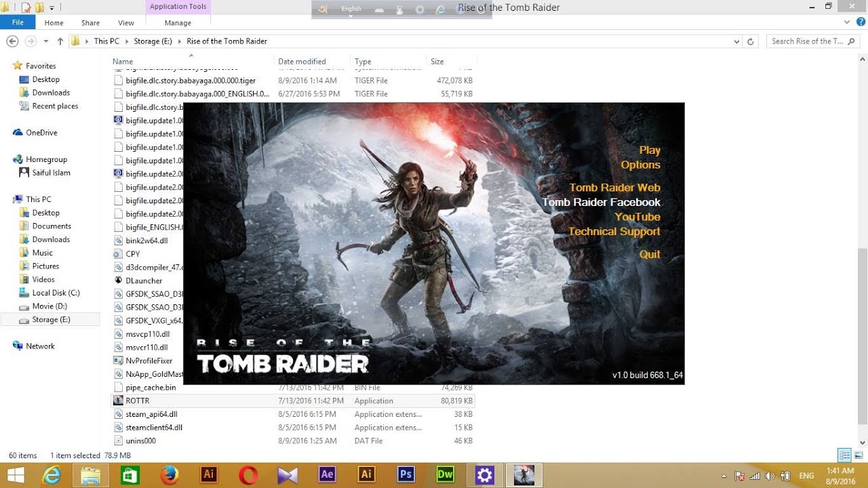Open Photoshop from the taskbar
This screenshot has height=488, width=868.
point(406,475)
